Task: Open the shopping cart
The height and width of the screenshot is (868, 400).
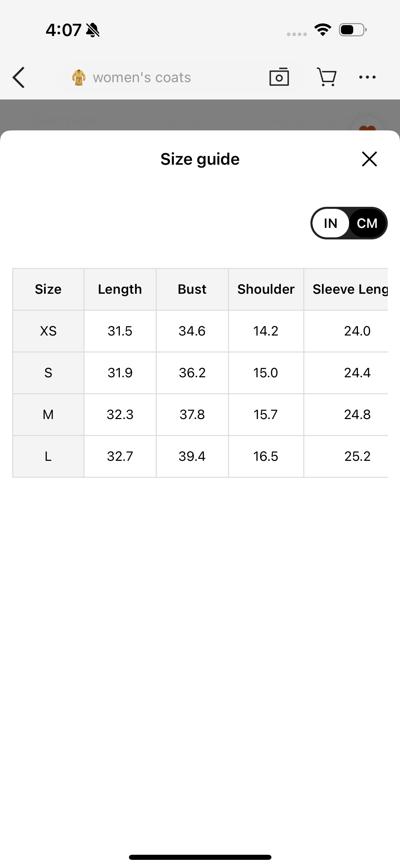Action: [x=326, y=77]
